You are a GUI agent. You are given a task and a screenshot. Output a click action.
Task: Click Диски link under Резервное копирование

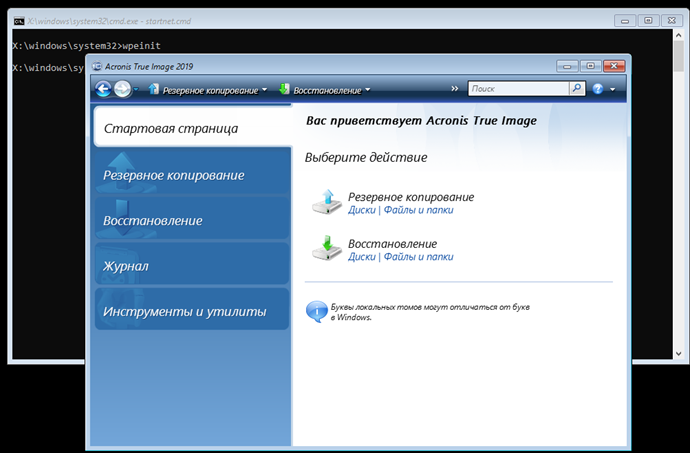[x=361, y=210]
